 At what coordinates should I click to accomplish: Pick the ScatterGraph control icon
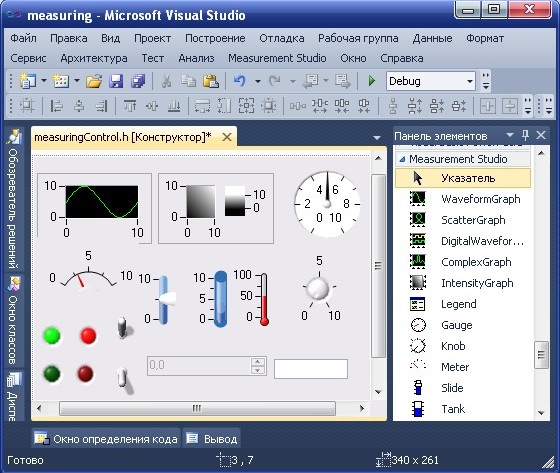(x=418, y=220)
